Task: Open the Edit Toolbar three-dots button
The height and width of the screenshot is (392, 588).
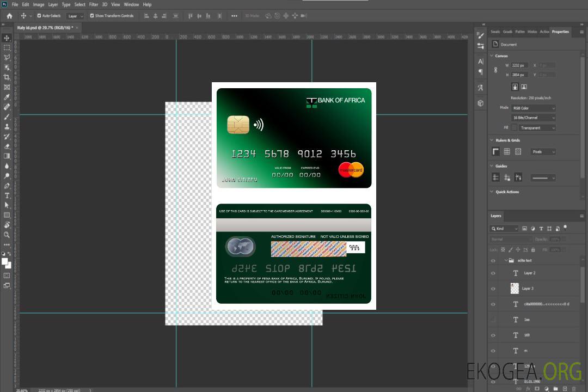Action: 7,244
